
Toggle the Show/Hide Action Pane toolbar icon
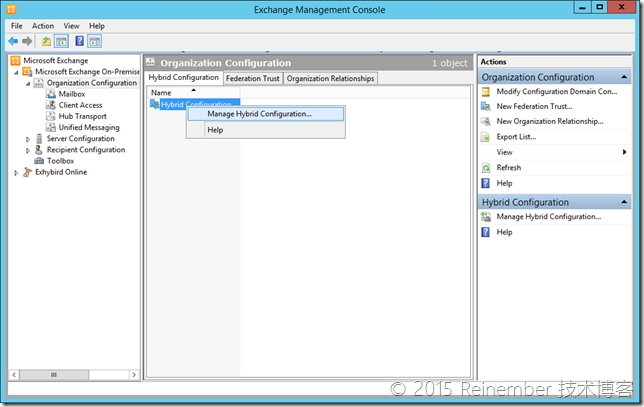tap(94, 41)
